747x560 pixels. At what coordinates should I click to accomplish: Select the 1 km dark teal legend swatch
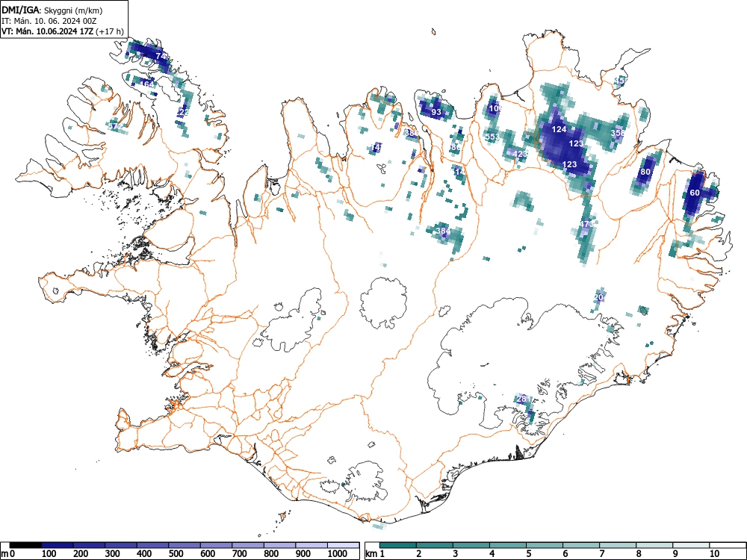pos(398,545)
